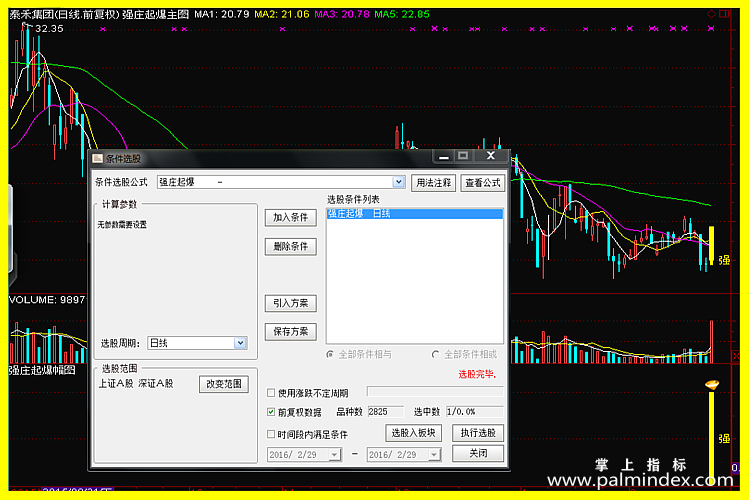Viewport: 749px width, 500px height.
Task: Open the end date 2016/2/29 dropdown
Action: pyautogui.click(x=434, y=455)
